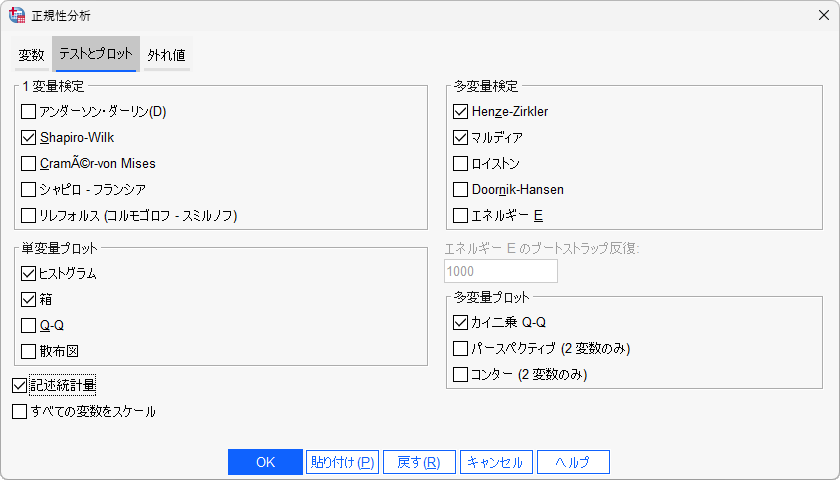Image resolution: width=840 pixels, height=480 pixels.
Task: Check the リルフォルス (コルモゴロフ - スミルノフ) option
Action: (28, 215)
